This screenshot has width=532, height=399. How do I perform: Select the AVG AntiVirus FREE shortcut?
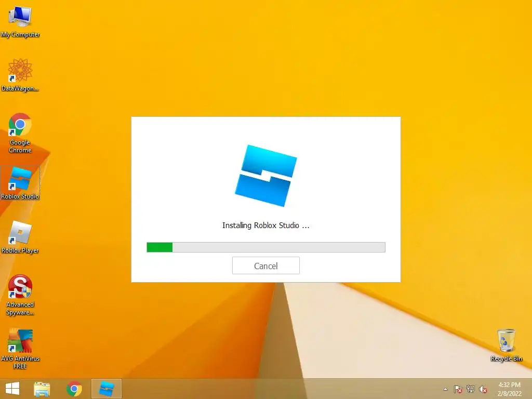coord(20,349)
